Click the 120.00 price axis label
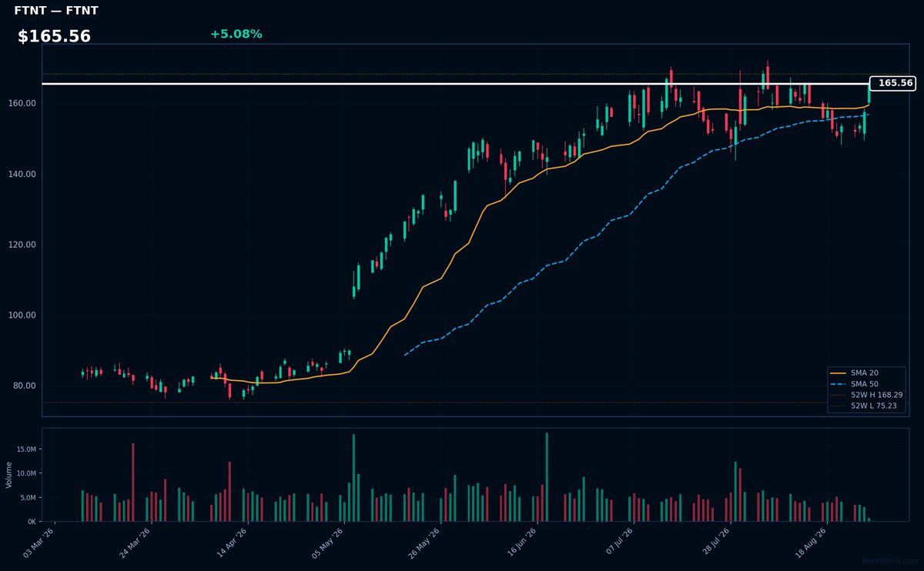924x571 pixels. coord(22,245)
